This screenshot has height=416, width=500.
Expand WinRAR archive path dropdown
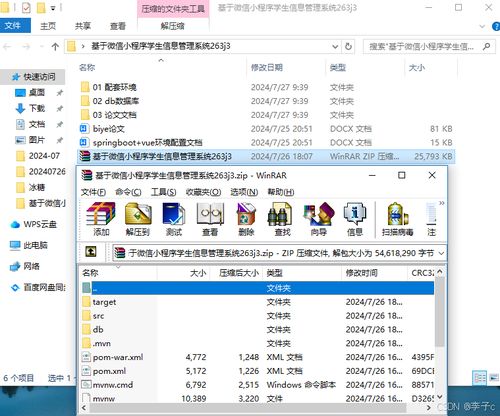(441, 253)
